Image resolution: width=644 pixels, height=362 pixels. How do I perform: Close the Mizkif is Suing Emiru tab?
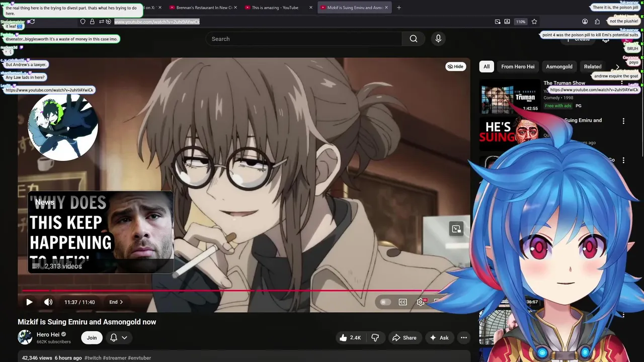386,8
